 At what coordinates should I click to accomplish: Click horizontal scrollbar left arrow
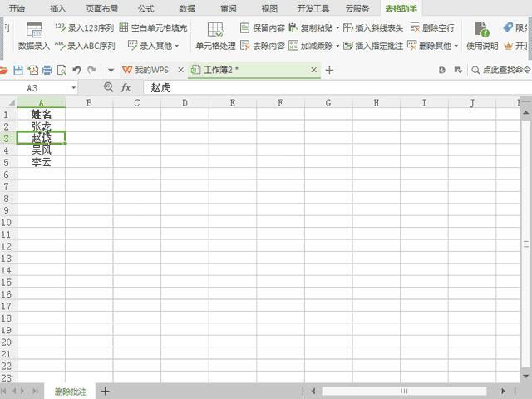pyautogui.click(x=313, y=392)
